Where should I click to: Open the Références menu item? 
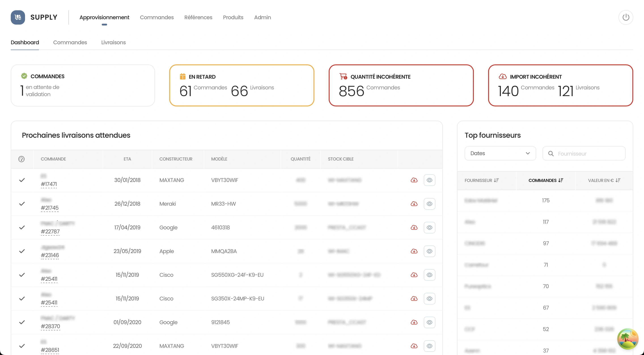pos(198,17)
